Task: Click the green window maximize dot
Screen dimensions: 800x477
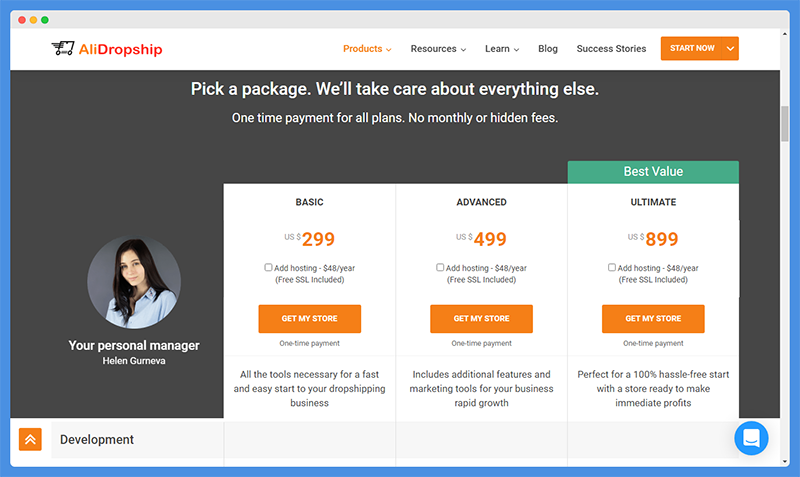Action: (45, 20)
